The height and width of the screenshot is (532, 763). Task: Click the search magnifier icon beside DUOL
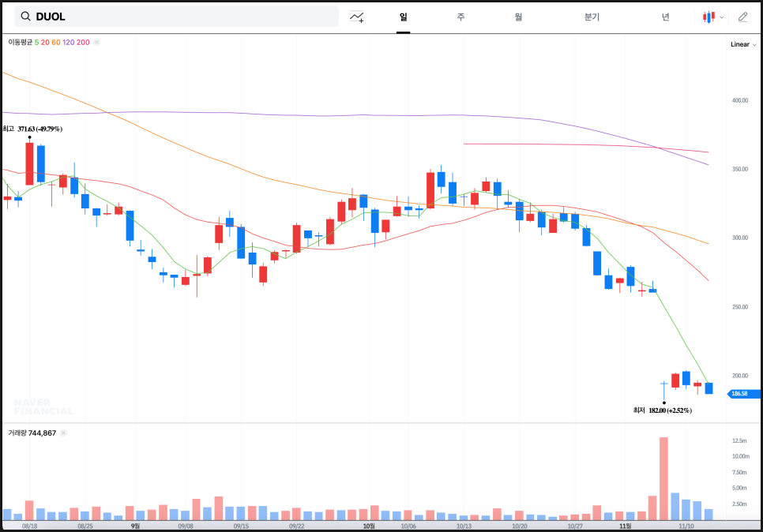(26, 17)
